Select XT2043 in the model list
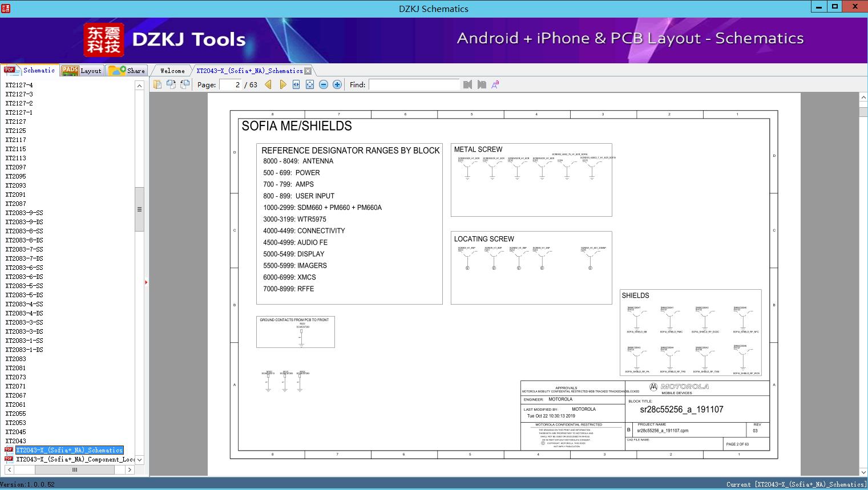 click(x=15, y=441)
